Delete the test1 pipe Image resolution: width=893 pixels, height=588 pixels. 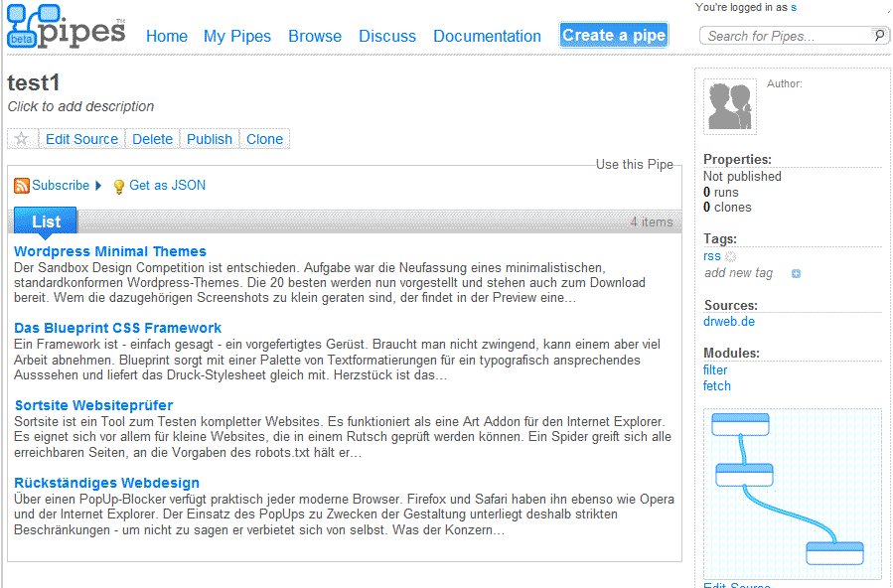[x=152, y=139]
